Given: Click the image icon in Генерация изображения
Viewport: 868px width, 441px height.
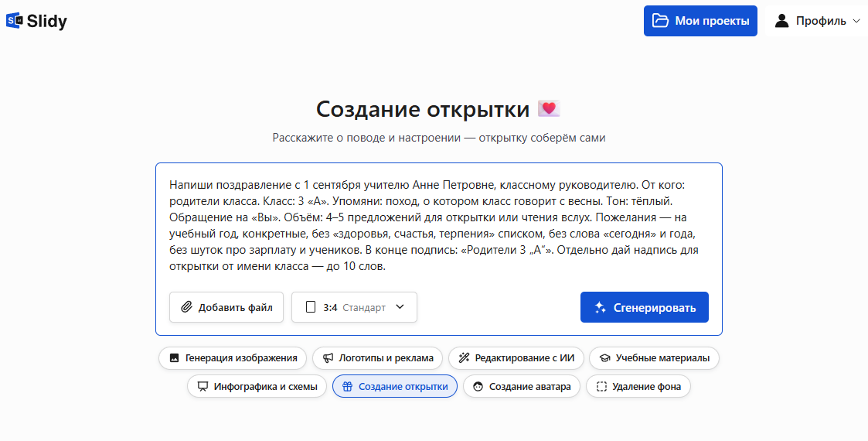Looking at the screenshot, I should [x=175, y=358].
